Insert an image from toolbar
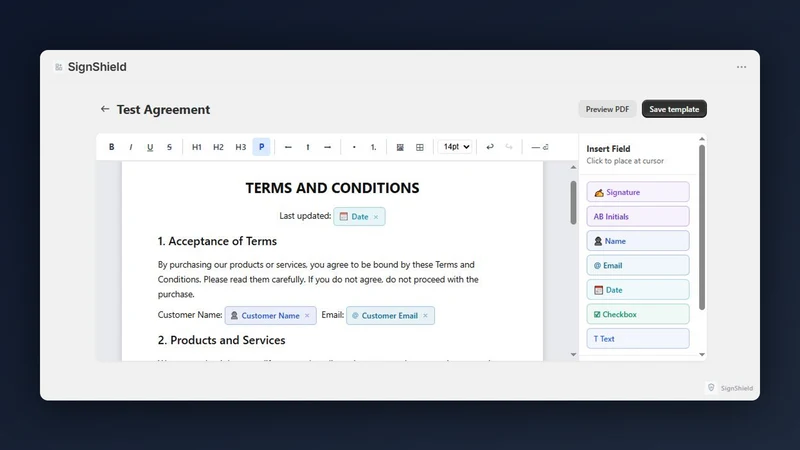Viewport: 800px width, 450px height. click(400, 147)
